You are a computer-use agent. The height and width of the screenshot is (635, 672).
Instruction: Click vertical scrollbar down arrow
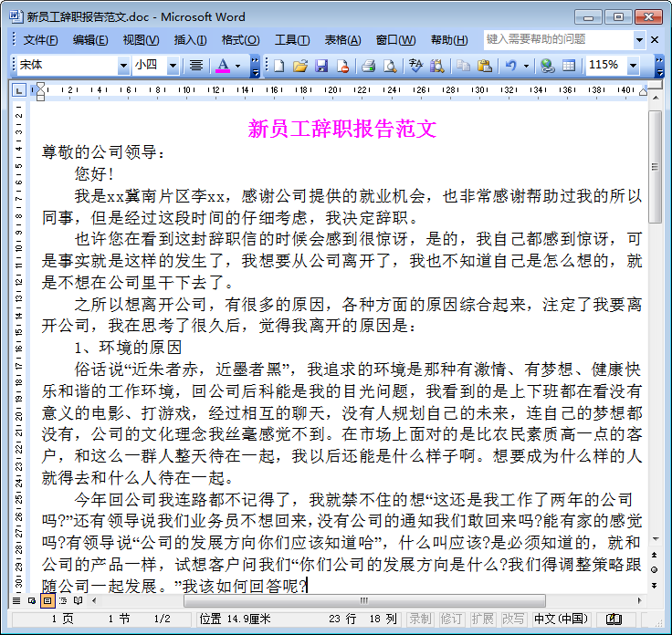tap(656, 538)
